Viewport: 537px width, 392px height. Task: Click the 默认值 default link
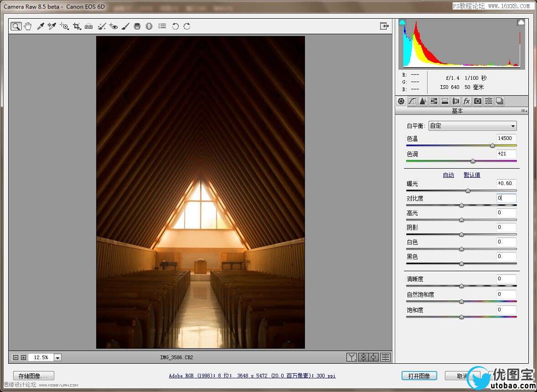point(472,175)
